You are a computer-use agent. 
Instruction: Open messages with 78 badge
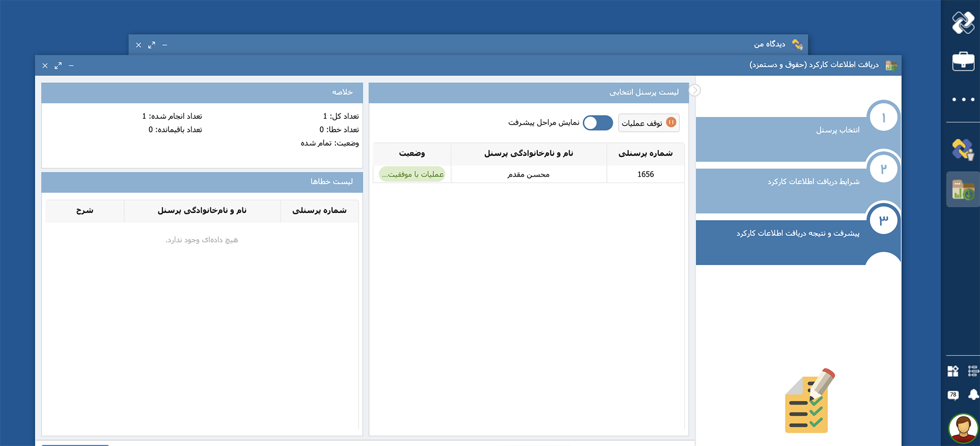point(952,395)
